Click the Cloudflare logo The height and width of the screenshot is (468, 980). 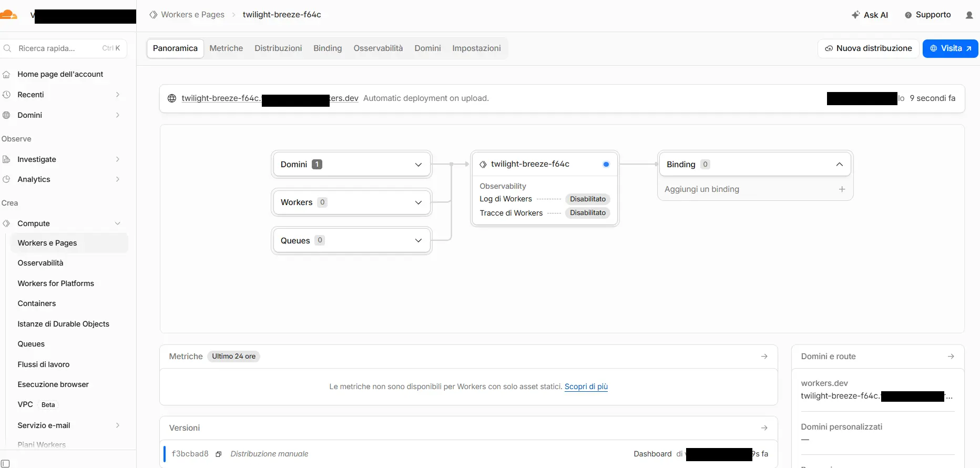(8, 15)
